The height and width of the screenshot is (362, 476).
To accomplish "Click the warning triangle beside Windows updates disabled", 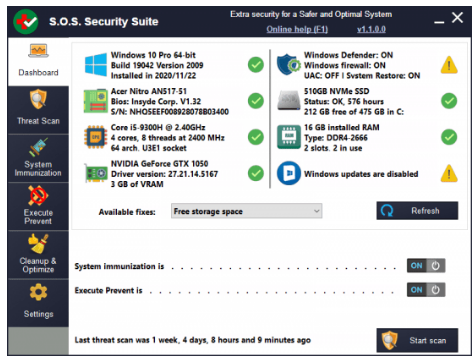I will pyautogui.click(x=449, y=173).
